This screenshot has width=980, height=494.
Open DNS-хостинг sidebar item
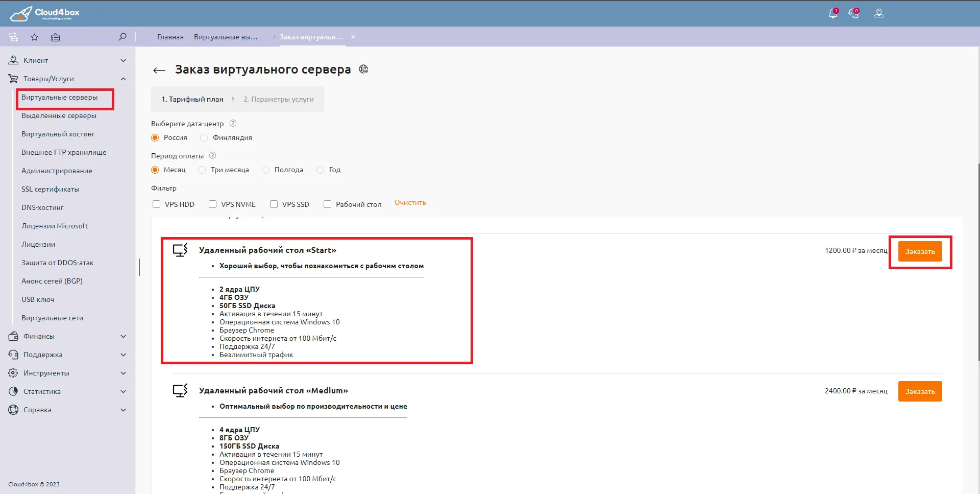[42, 207]
